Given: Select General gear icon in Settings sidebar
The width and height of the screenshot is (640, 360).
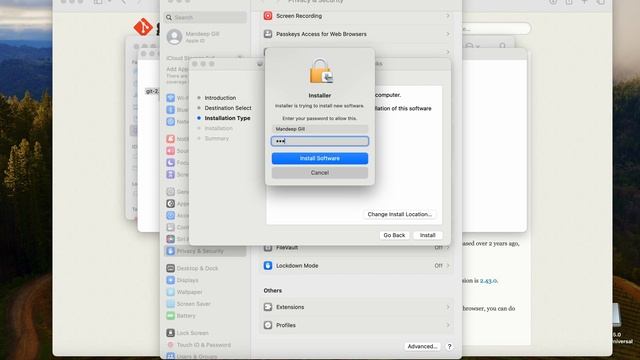Looking at the screenshot, I should (171, 191).
